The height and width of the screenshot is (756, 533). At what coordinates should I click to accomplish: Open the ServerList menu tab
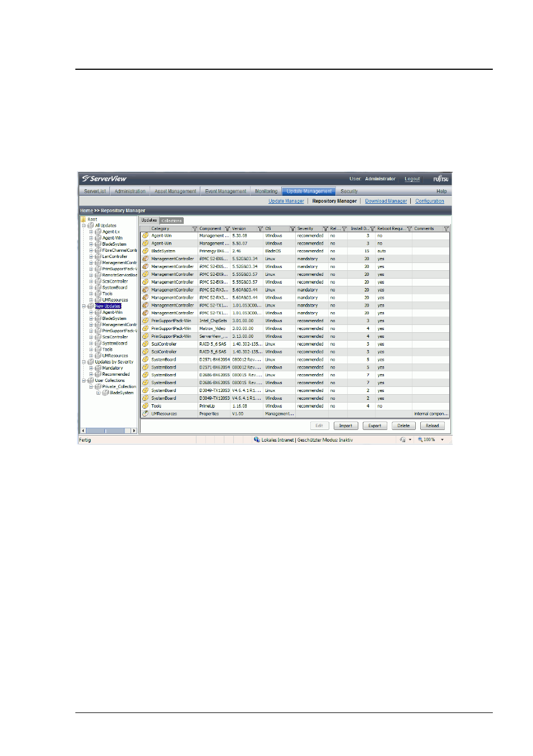tap(95, 192)
